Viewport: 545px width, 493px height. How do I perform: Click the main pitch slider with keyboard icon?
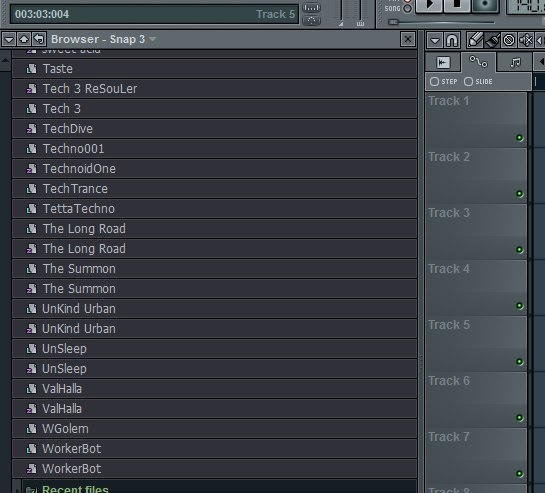coord(360,13)
